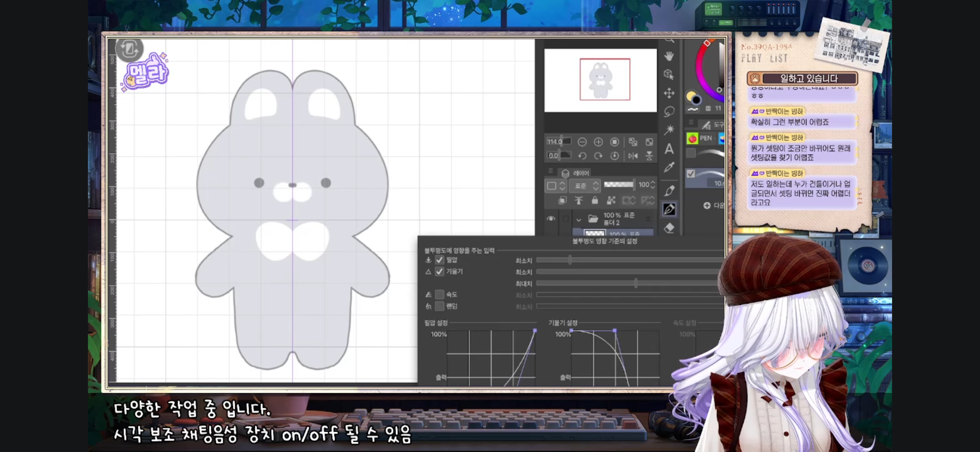Click the lock layer icon
This screenshot has height=452, width=980.
(595, 200)
